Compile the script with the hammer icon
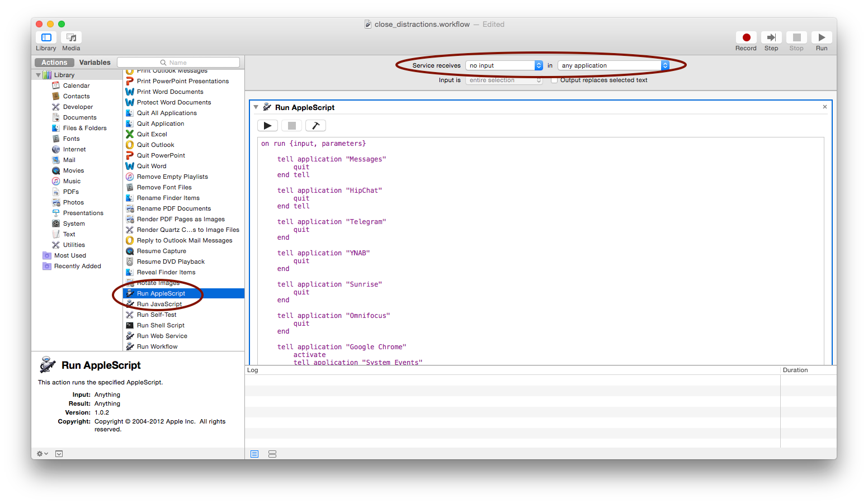The height and width of the screenshot is (504, 868). pos(315,126)
